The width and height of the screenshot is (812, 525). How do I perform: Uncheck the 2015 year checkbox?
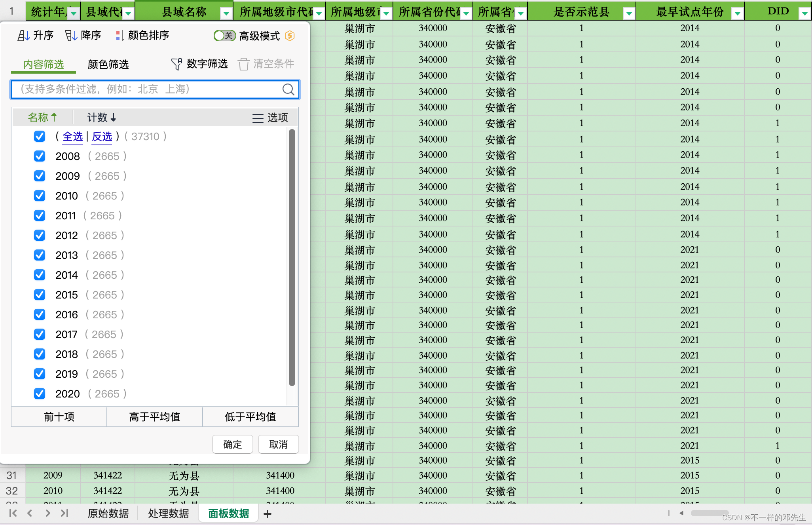tap(40, 295)
